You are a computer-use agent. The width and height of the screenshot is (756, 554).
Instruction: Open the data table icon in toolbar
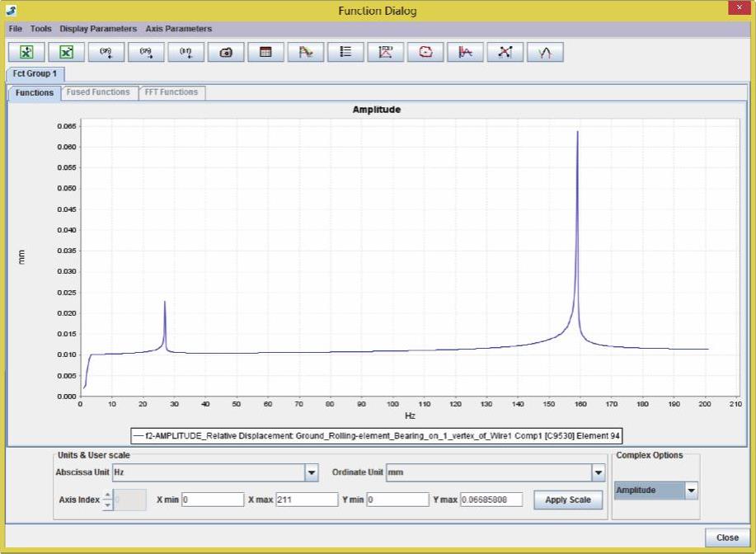(x=265, y=52)
